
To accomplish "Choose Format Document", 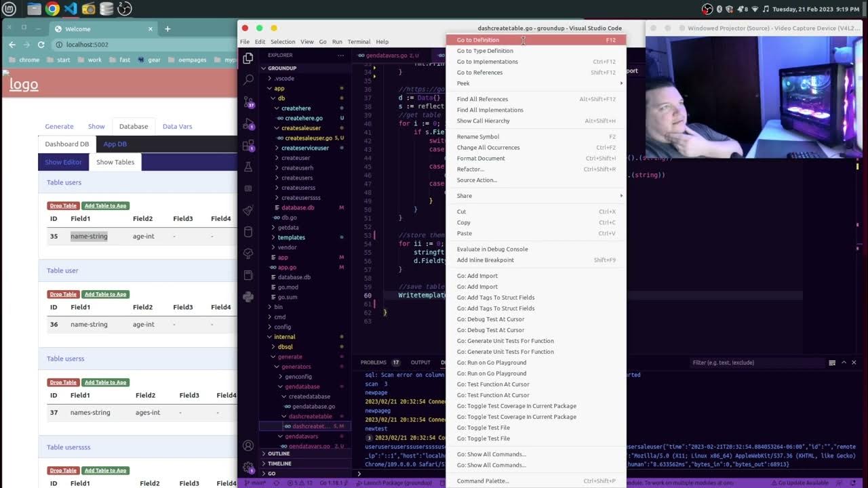I will pyautogui.click(x=536, y=159).
